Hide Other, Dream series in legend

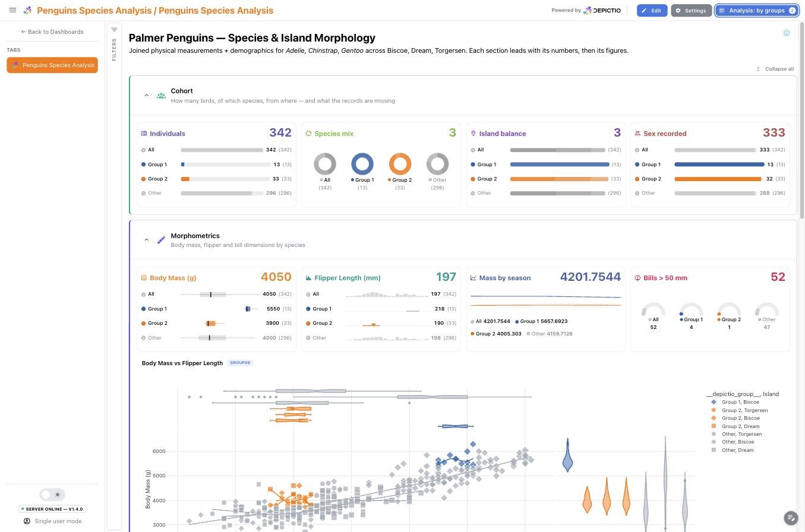tap(733, 450)
